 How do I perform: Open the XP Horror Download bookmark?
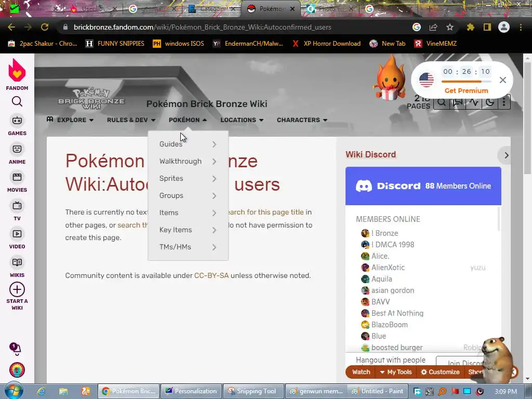(x=326, y=44)
